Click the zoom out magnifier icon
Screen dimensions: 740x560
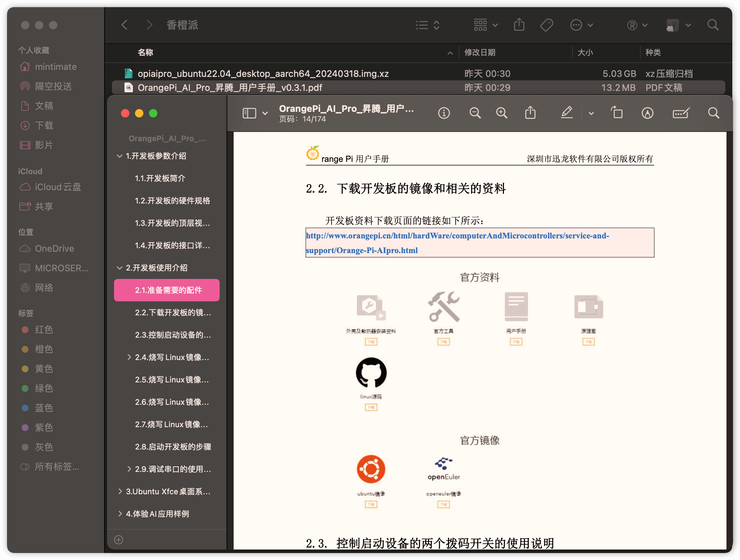475,113
